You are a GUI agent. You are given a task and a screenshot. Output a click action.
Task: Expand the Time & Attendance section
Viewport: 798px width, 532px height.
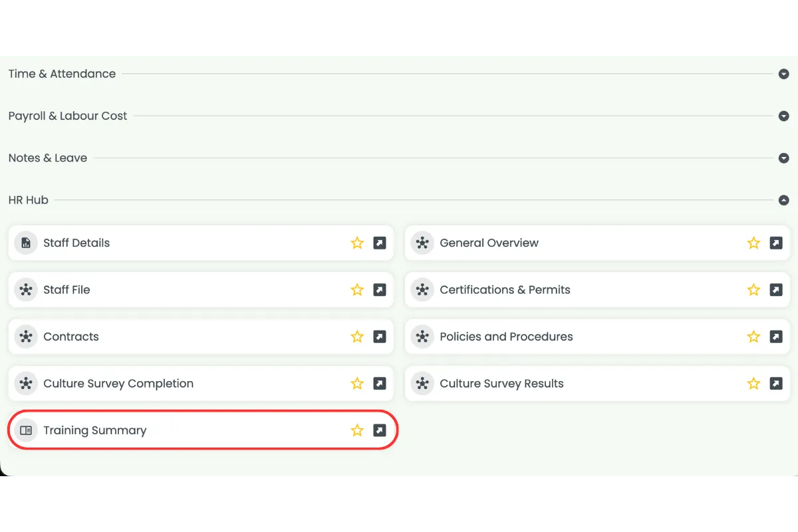(783, 74)
